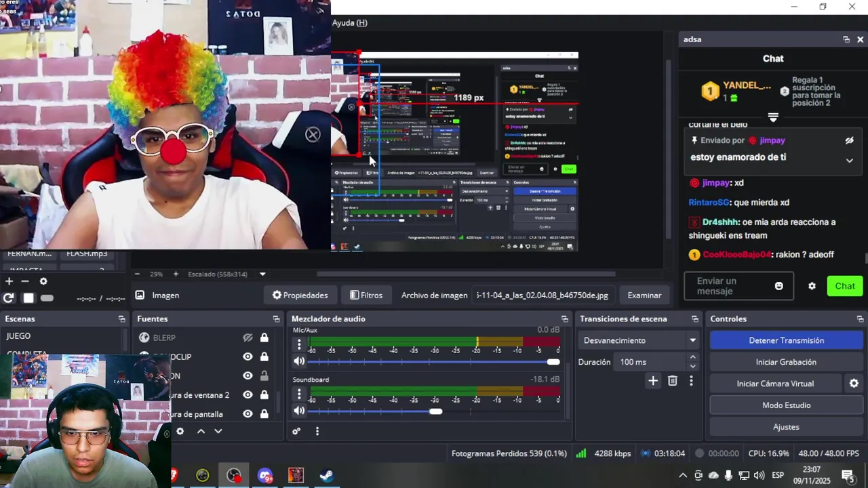Pop out the Controles dock
868x488 pixels.
pos(860,319)
